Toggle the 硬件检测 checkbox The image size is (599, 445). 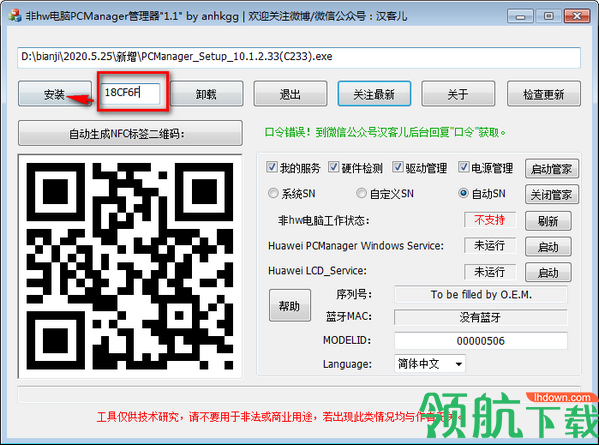[333, 167]
